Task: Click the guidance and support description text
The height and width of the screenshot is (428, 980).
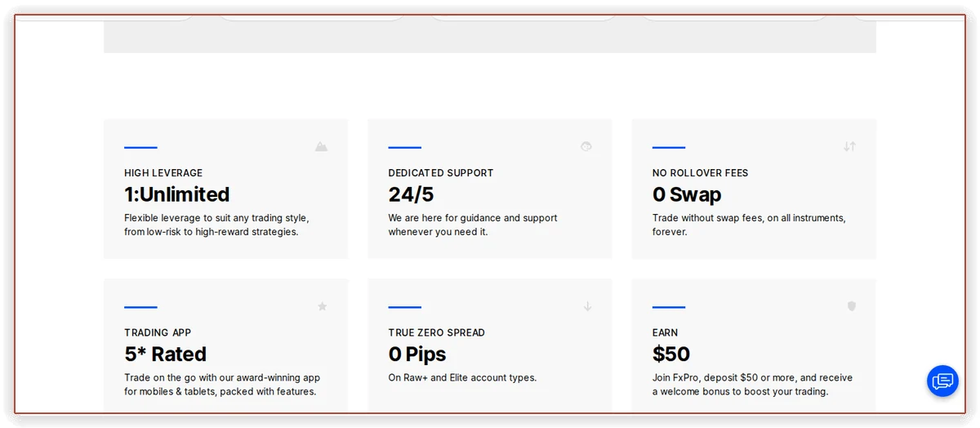Action: [473, 225]
